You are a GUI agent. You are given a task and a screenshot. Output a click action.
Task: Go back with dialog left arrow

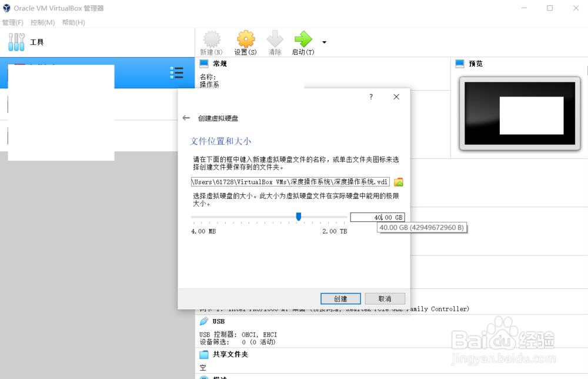click(x=186, y=118)
